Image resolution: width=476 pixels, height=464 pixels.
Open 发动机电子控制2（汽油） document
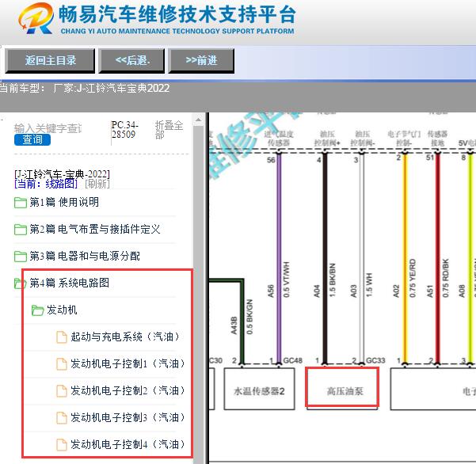click(x=128, y=390)
